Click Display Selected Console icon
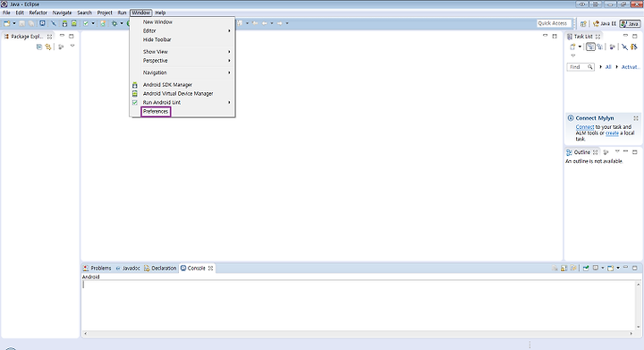 (596, 268)
